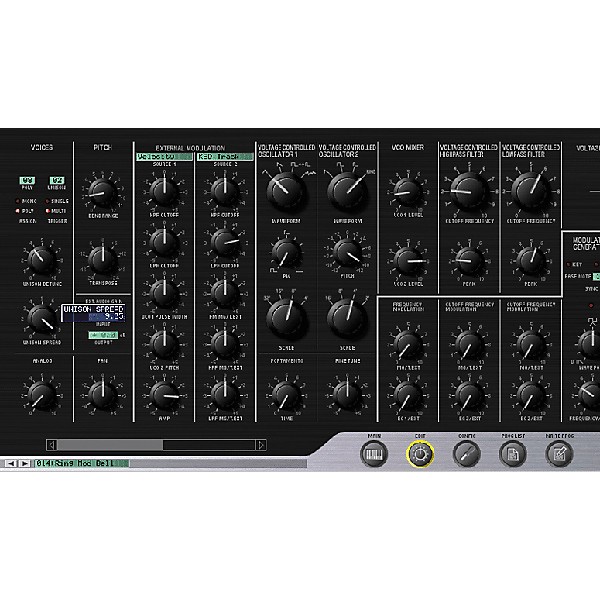600x600 pixels.
Task: Open the Poly voice count selector
Action: (26, 181)
